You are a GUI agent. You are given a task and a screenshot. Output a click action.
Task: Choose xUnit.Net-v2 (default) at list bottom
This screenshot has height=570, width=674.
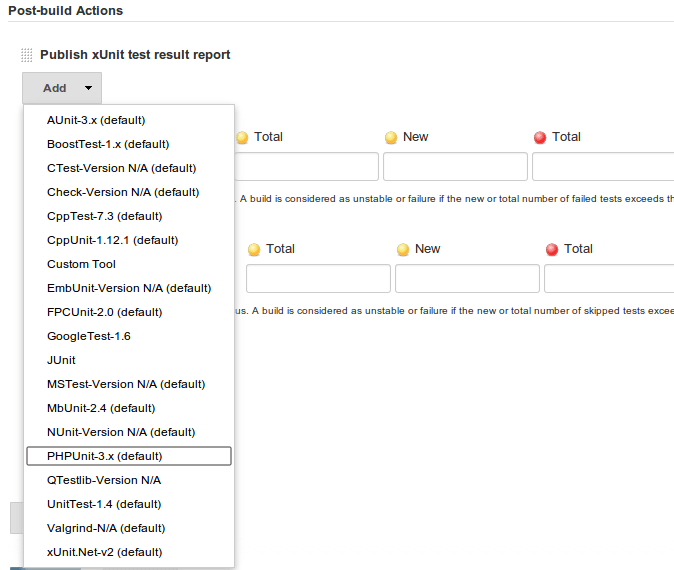click(x=129, y=552)
